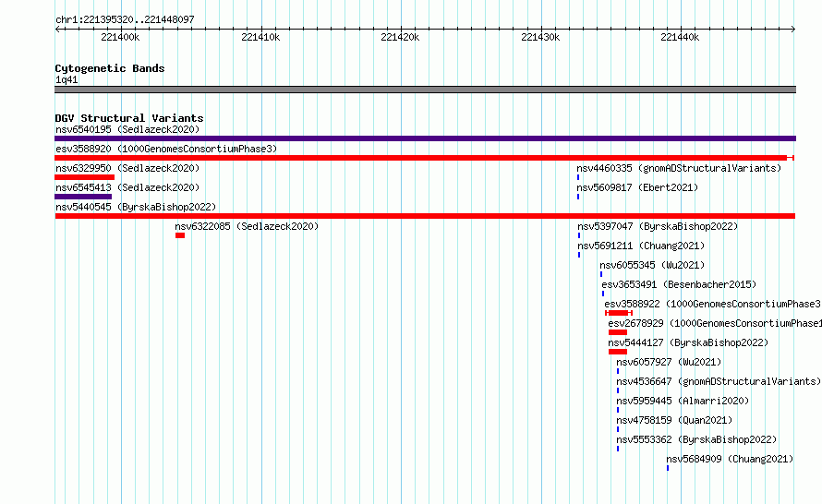Image resolution: width=822 pixels, height=504 pixels.
Task: Select the purple nsv6545413 variant bar
Action: tap(83, 197)
